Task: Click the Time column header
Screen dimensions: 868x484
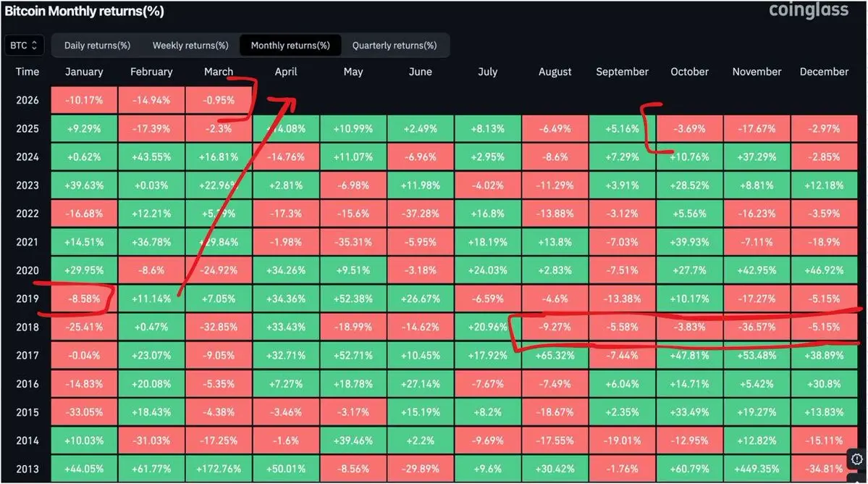Action: coord(27,72)
